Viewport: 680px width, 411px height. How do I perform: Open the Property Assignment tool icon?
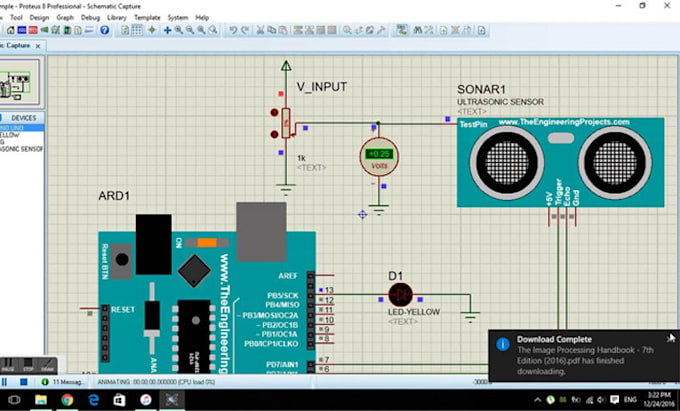tap(428, 30)
